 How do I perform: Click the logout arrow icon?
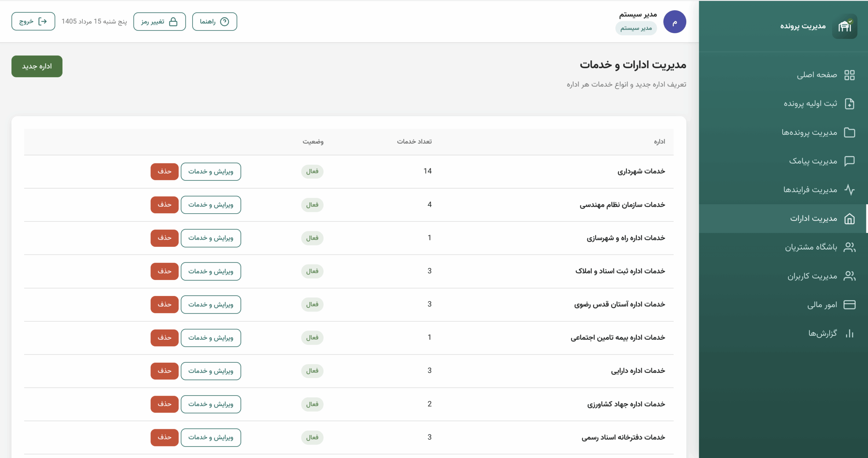click(42, 21)
